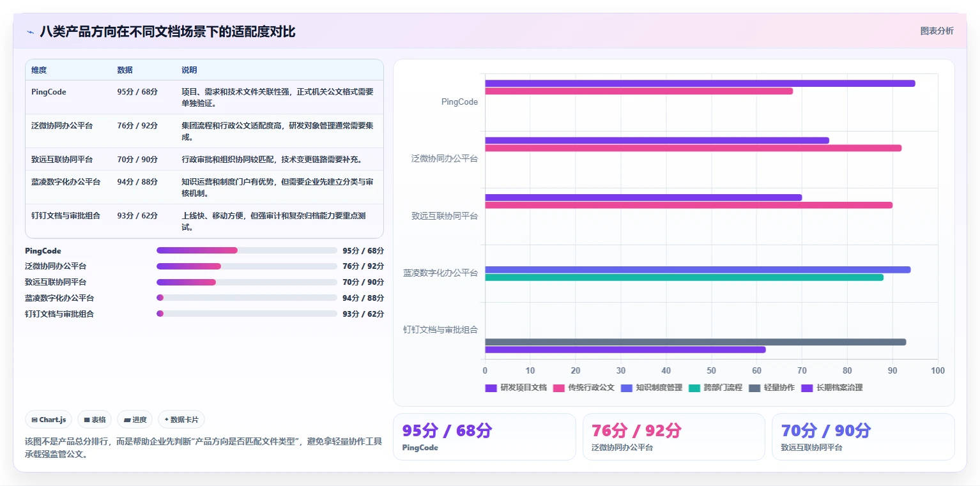Click the 图表分析 label in header

(937, 31)
